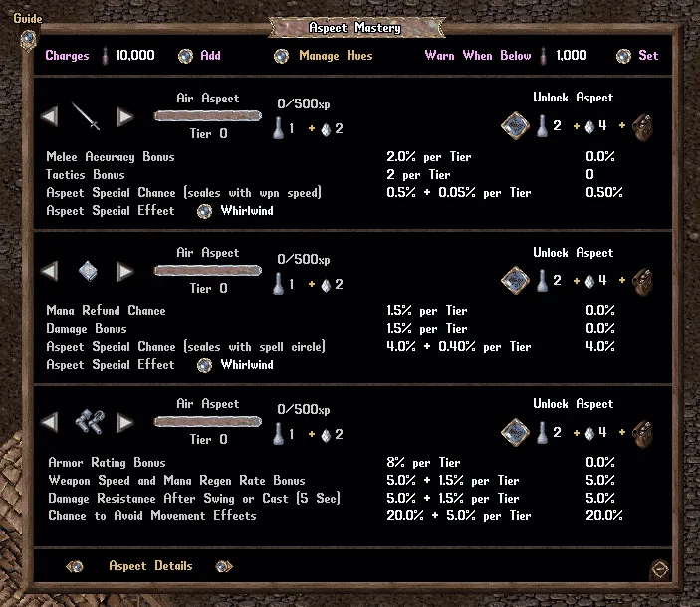
Task: Click the Manage Hues label
Action: point(336,56)
